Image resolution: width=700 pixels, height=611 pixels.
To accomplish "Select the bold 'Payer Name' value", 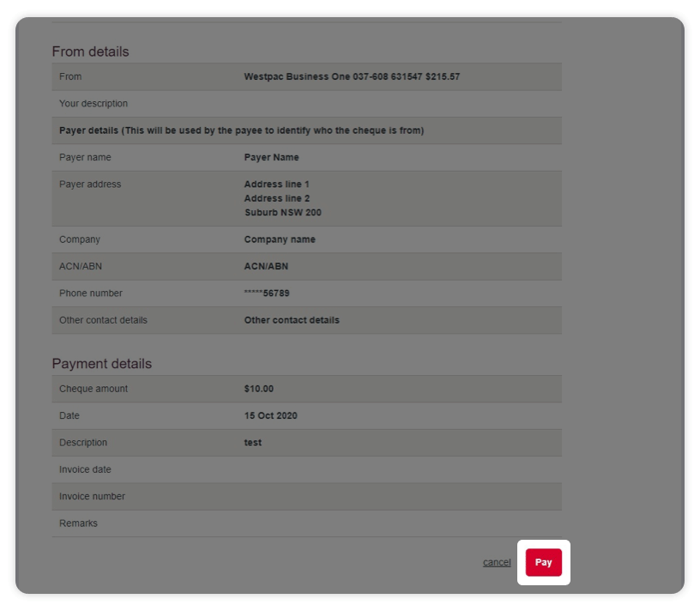I will tap(271, 158).
